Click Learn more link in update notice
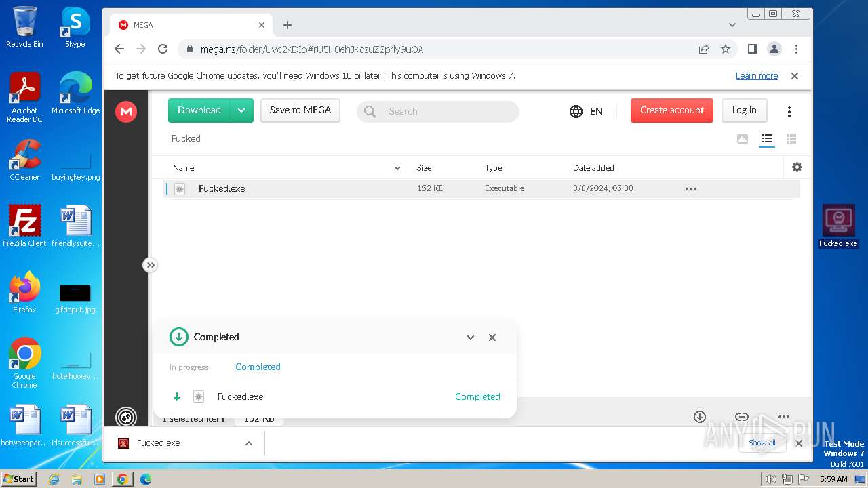868x488 pixels. [757, 76]
